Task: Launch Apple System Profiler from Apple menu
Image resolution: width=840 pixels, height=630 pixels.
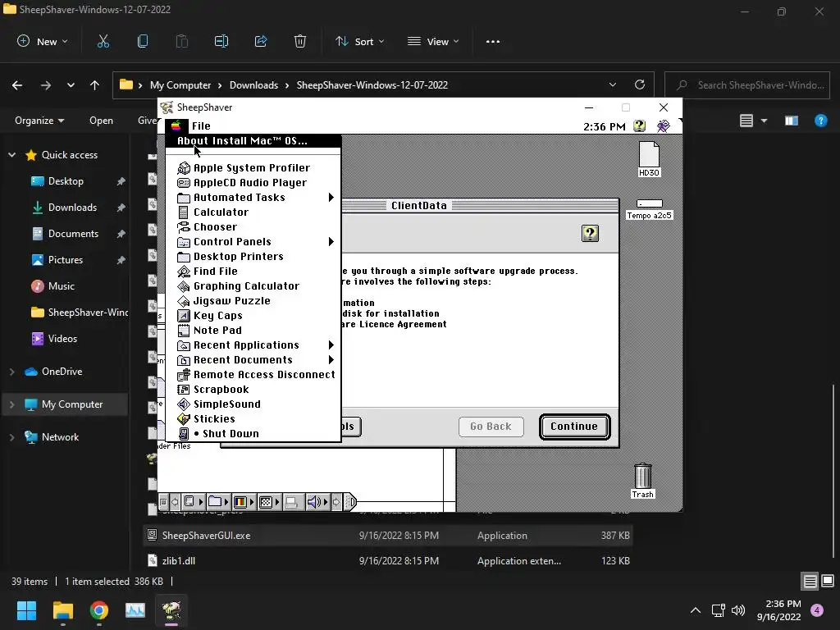Action: pyautogui.click(x=253, y=167)
